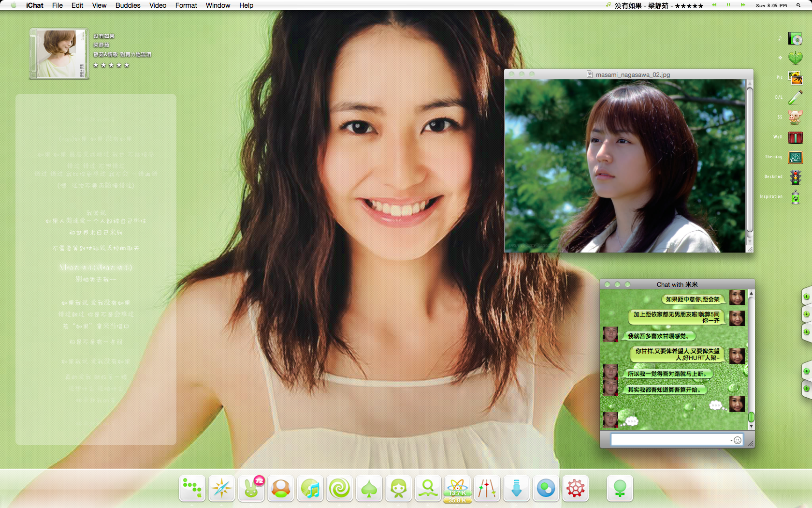Image resolution: width=812 pixels, height=508 pixels.
Task: Open the green tree trash dock icon
Action: coord(620,488)
